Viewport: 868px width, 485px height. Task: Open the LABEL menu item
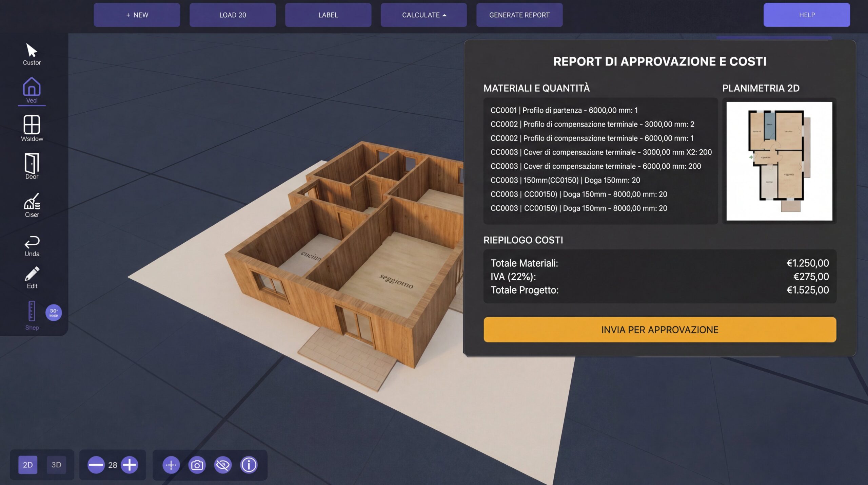(328, 15)
